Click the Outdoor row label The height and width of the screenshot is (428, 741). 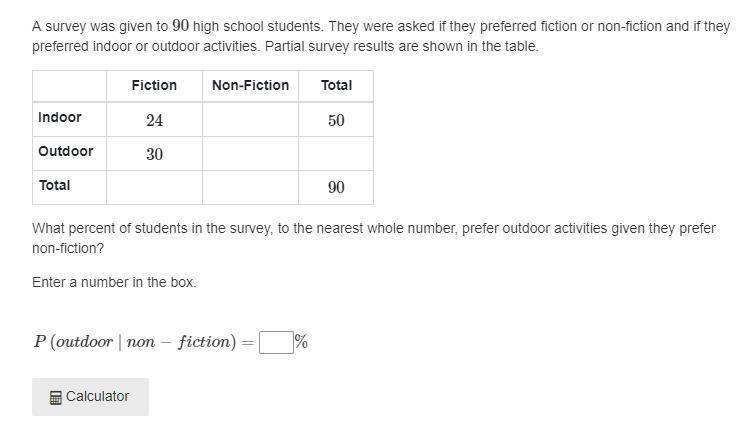point(66,151)
